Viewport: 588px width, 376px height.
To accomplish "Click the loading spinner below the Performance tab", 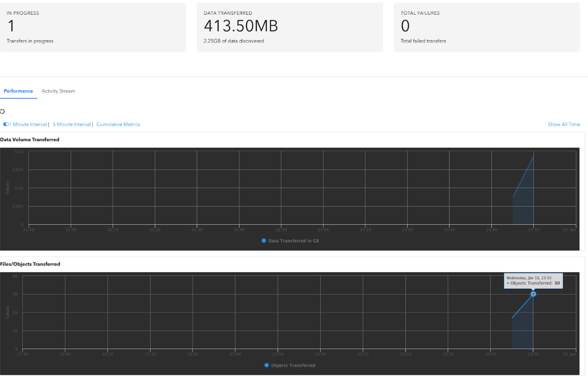I will (2, 111).
